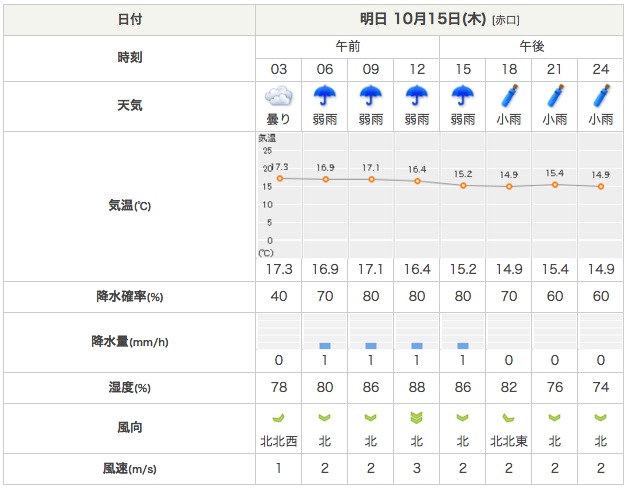Click the 降水確率(%) row label

pos(129,297)
